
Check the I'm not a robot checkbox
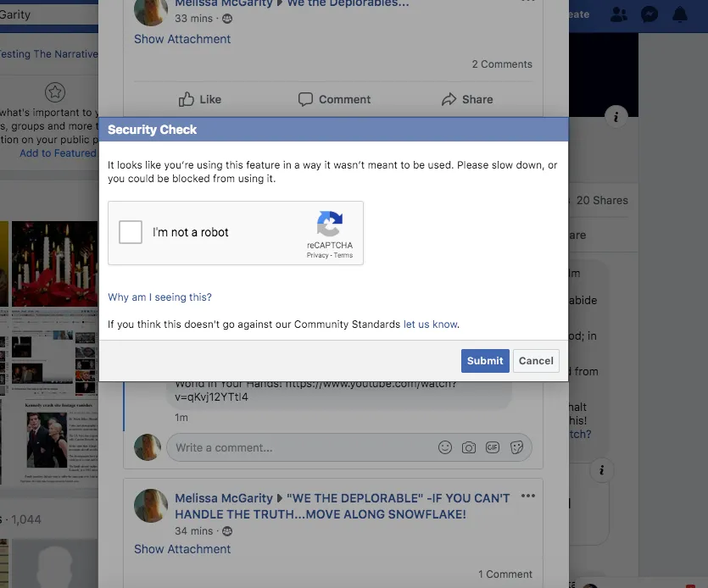pyautogui.click(x=131, y=232)
